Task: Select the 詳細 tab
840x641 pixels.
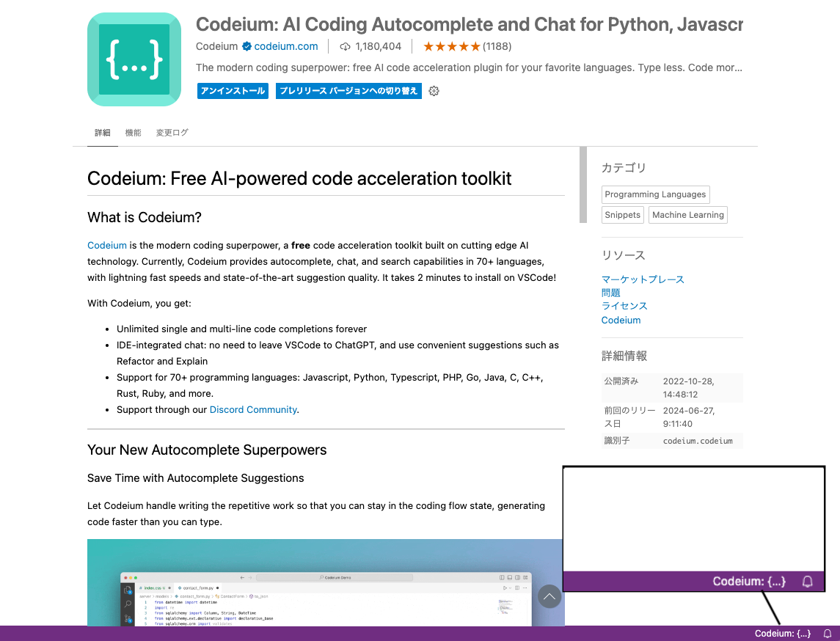Action: coord(102,132)
